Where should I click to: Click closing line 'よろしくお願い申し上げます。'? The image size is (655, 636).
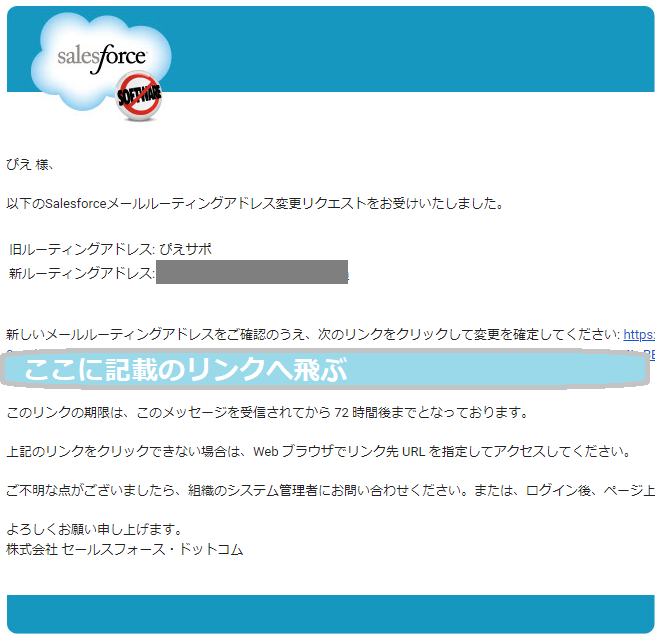click(x=94, y=530)
